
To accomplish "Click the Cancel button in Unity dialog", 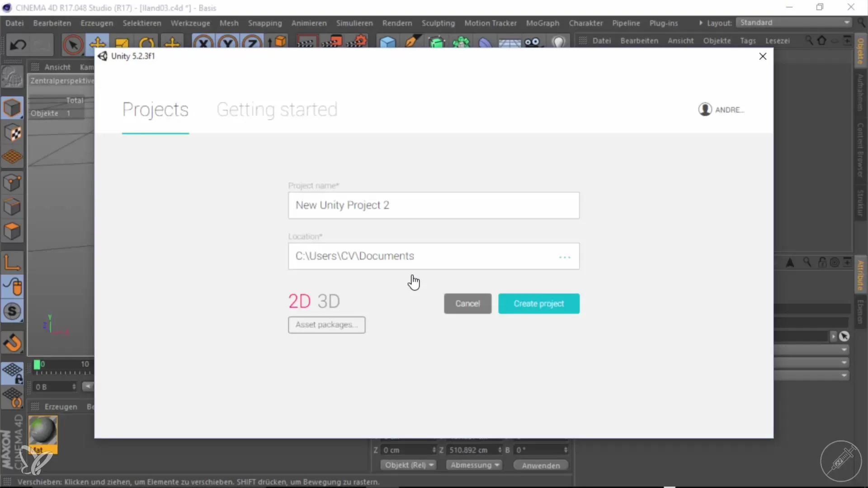I will point(467,304).
